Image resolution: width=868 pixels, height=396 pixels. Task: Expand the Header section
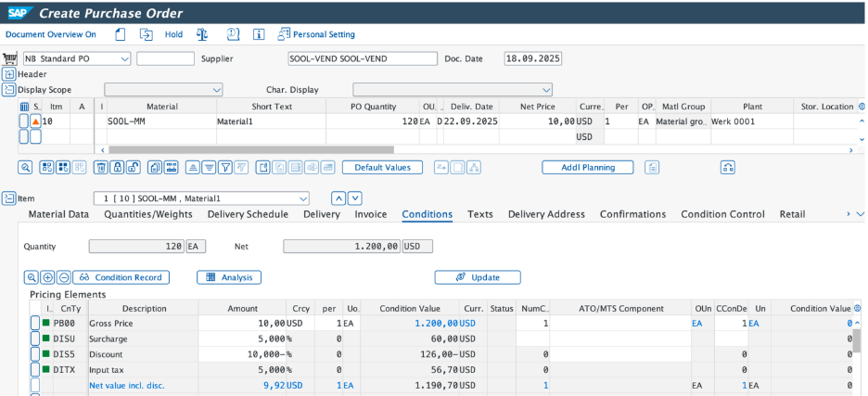tap(9, 74)
